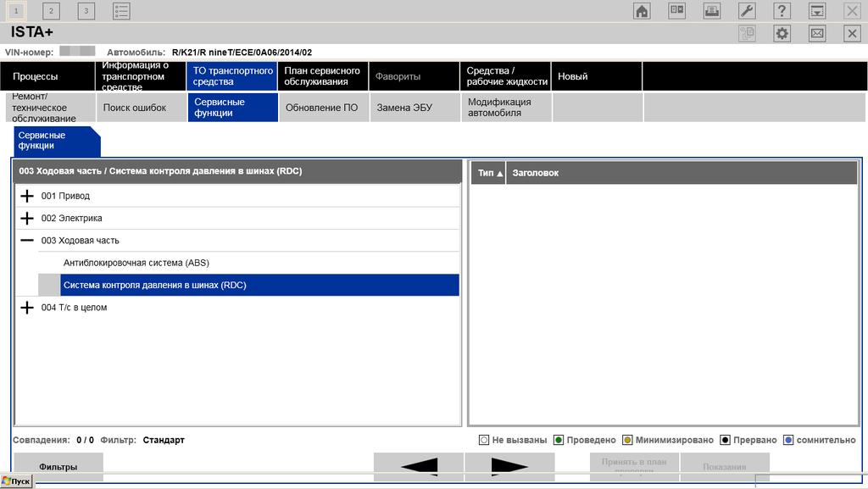Screen dimensions: 868x489
Task: Switch to Поиск ошибок tab
Action: click(x=141, y=108)
